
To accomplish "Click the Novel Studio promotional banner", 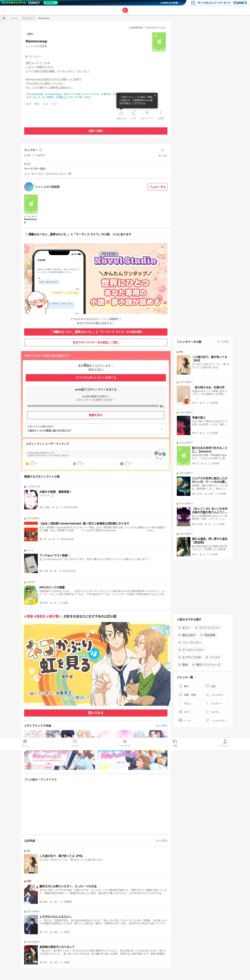I will [x=96, y=278].
